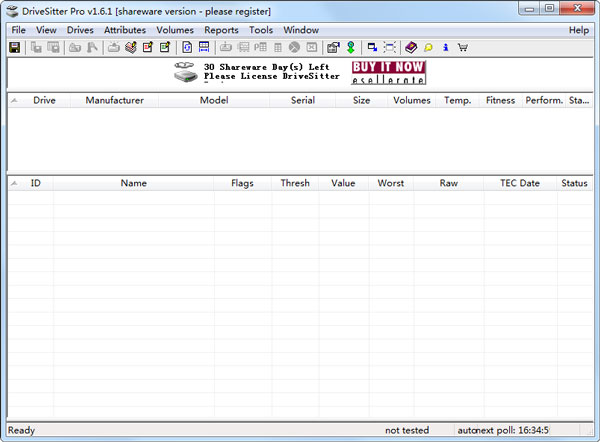Sort attributes by the Raw column header
This screenshot has height=442, width=600.
pyautogui.click(x=448, y=183)
